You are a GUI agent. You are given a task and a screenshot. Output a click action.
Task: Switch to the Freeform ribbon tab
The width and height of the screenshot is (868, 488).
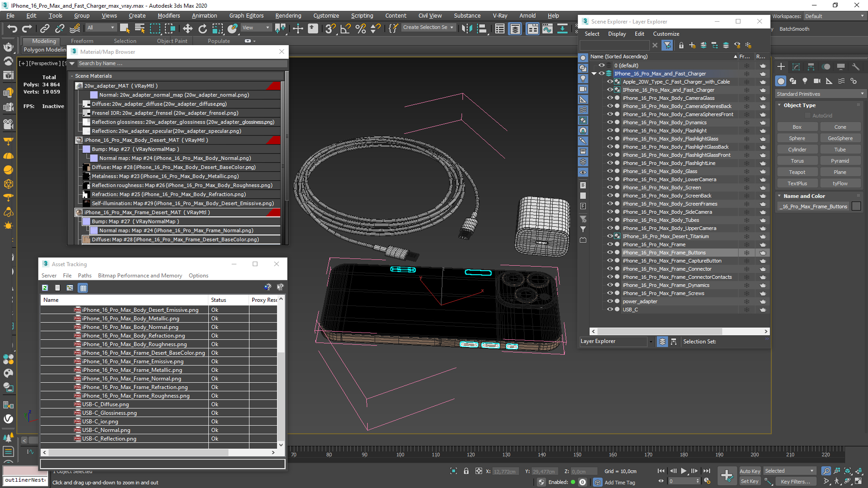pos(82,41)
